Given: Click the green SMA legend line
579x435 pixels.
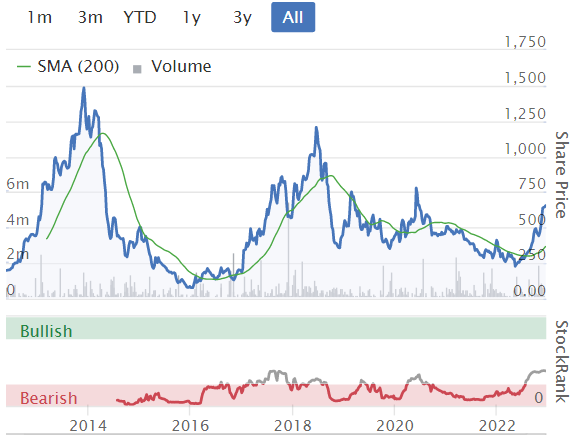Looking at the screenshot, I should point(24,67).
